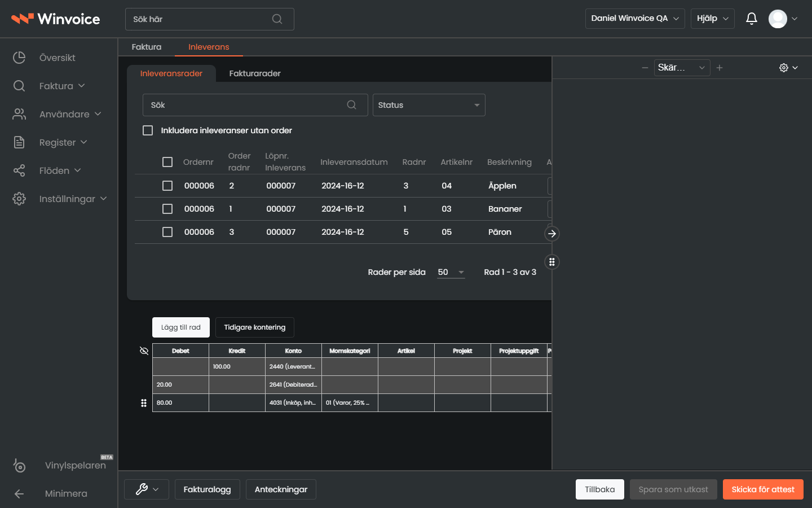Viewport: 812px width, 508px height.
Task: Open the wrench tools dropdown
Action: point(147,489)
